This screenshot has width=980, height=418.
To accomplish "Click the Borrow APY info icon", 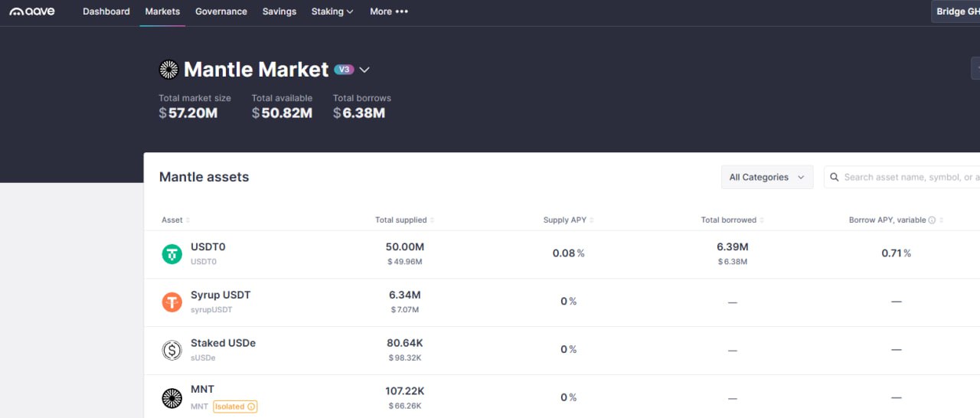I will coord(932,220).
